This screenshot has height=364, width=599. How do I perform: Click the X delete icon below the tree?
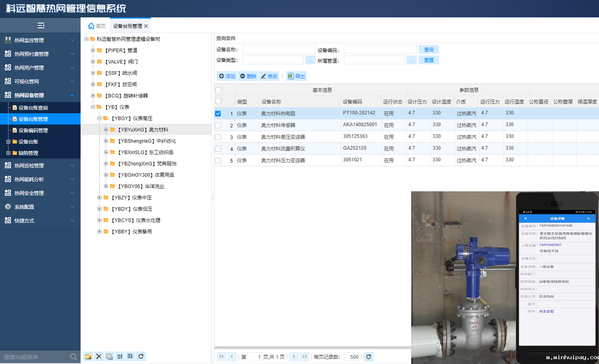pos(98,356)
